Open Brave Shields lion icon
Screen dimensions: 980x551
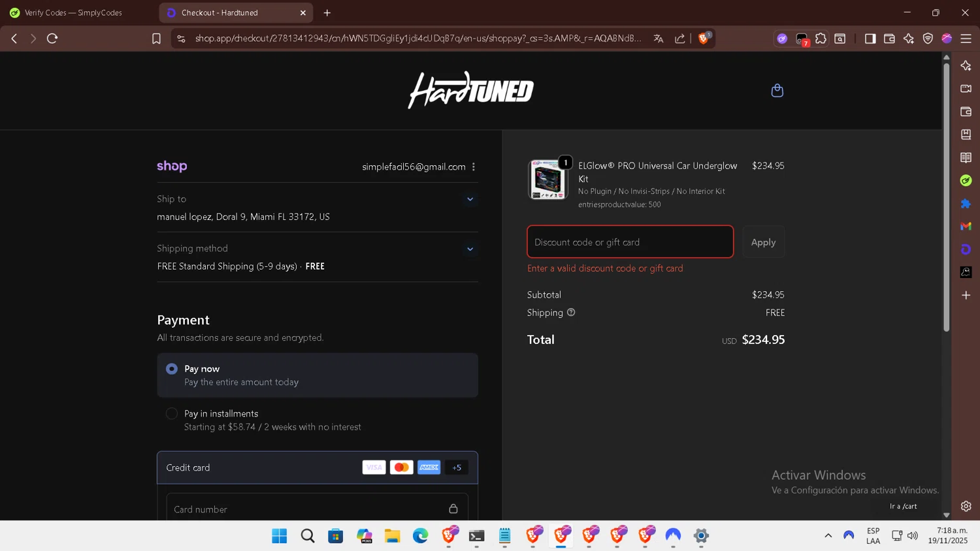tap(704, 39)
